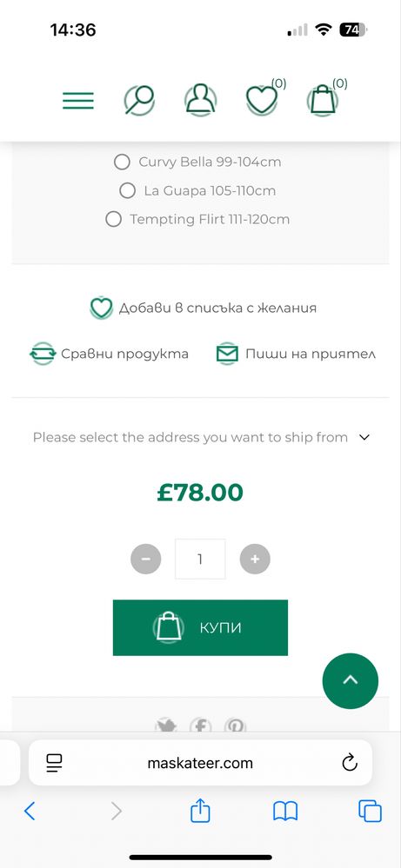Decrease quantity with minus button
Image resolution: width=401 pixels, height=868 pixels.
click(145, 559)
